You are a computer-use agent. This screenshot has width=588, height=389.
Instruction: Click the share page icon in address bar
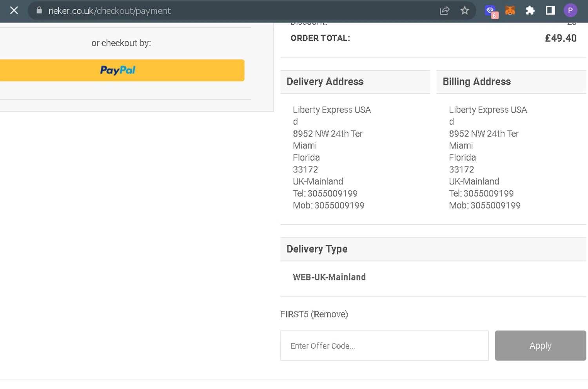click(445, 11)
